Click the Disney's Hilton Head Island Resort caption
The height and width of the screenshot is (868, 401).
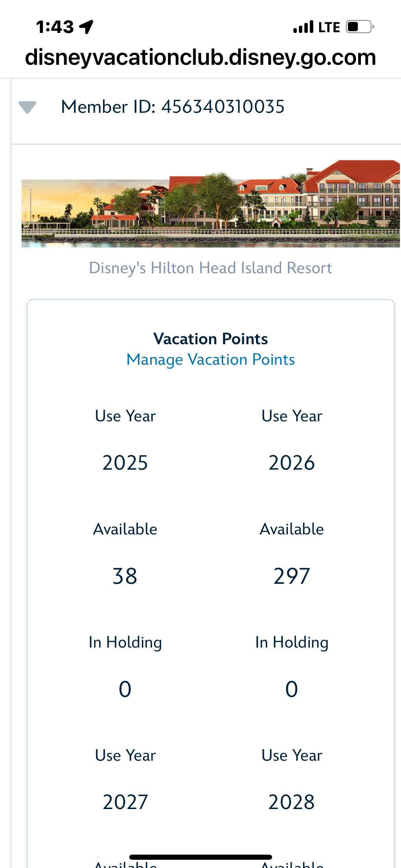pyautogui.click(x=210, y=268)
